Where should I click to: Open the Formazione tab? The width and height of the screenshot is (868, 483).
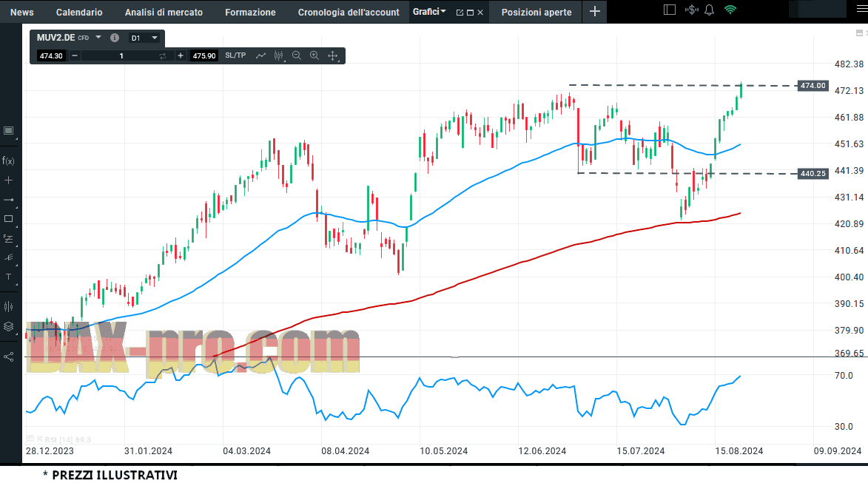point(250,12)
